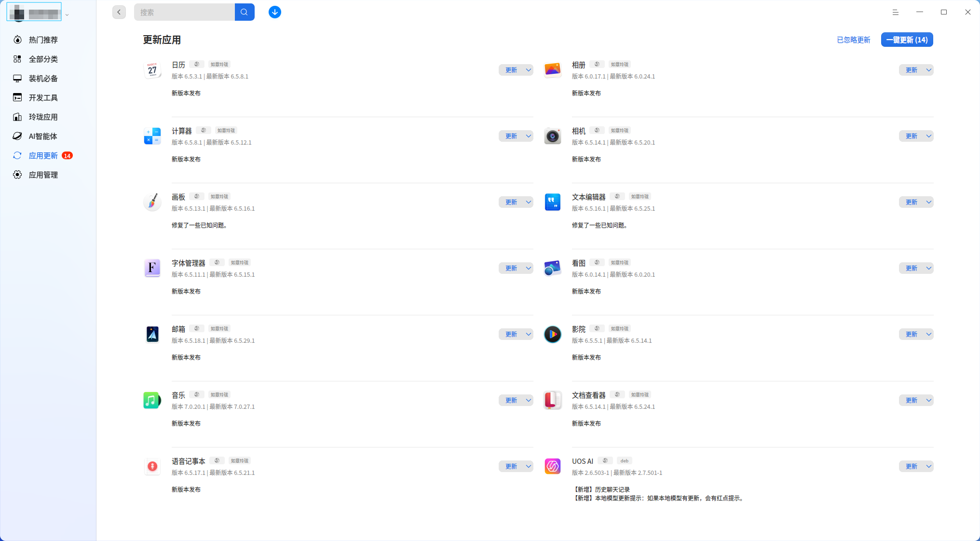Click the Calculator app icon
The image size is (980, 541).
(x=152, y=136)
